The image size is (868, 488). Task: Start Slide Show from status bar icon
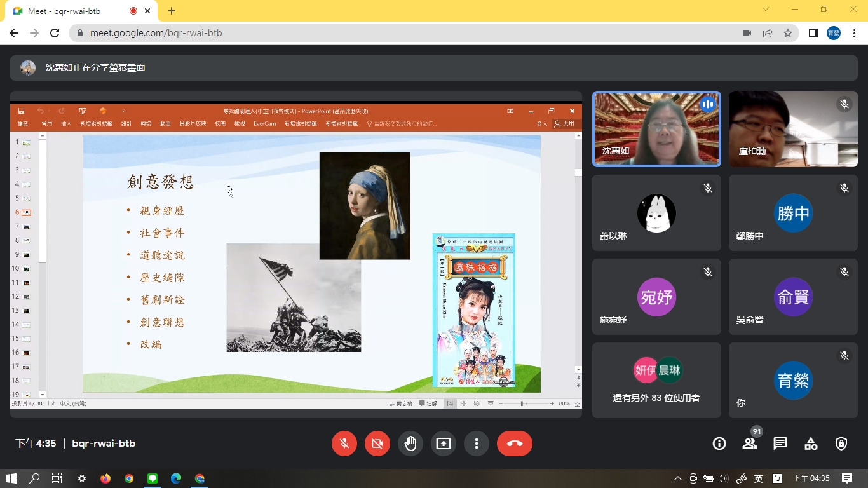pos(490,403)
